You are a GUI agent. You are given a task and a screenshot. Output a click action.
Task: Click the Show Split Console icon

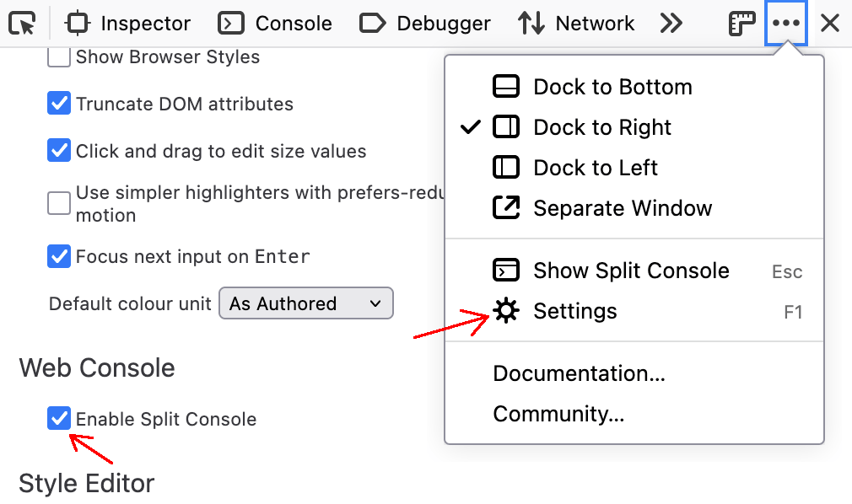click(x=504, y=270)
